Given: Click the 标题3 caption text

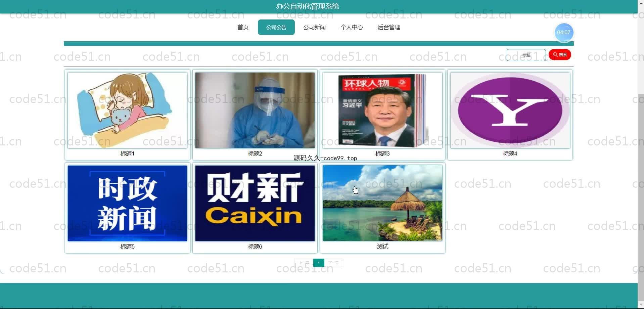Looking at the screenshot, I should click(x=382, y=153).
